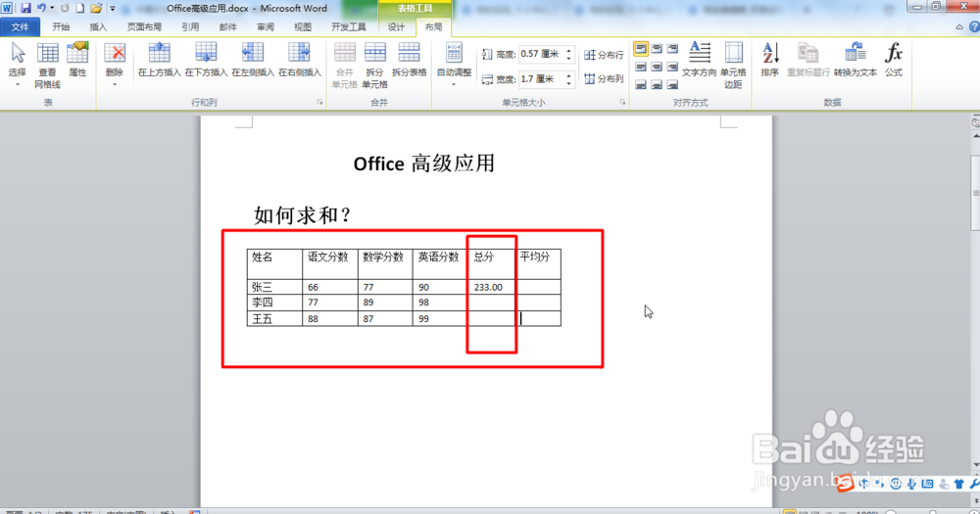Image resolution: width=980 pixels, height=514 pixels.
Task: Switch to the 开始 tab
Action: pyautogui.click(x=61, y=26)
